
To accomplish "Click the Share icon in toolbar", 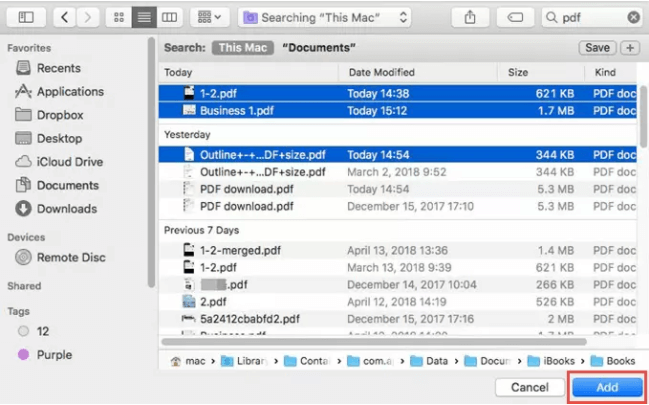I will (x=470, y=17).
